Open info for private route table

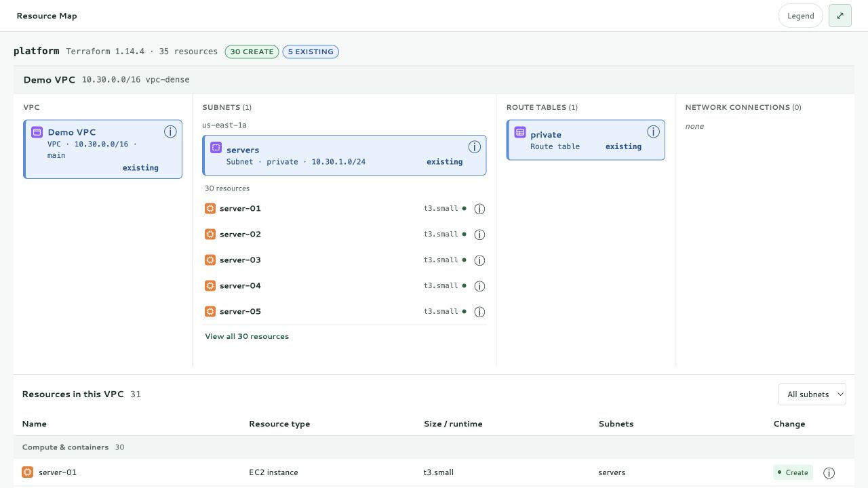point(653,132)
